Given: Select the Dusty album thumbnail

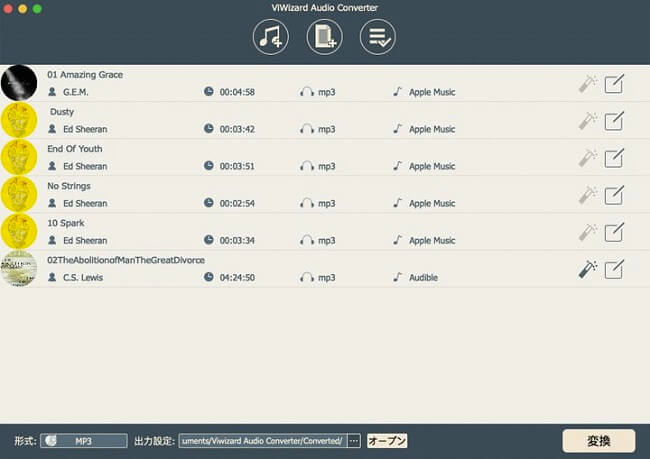Looking at the screenshot, I should tap(19, 120).
